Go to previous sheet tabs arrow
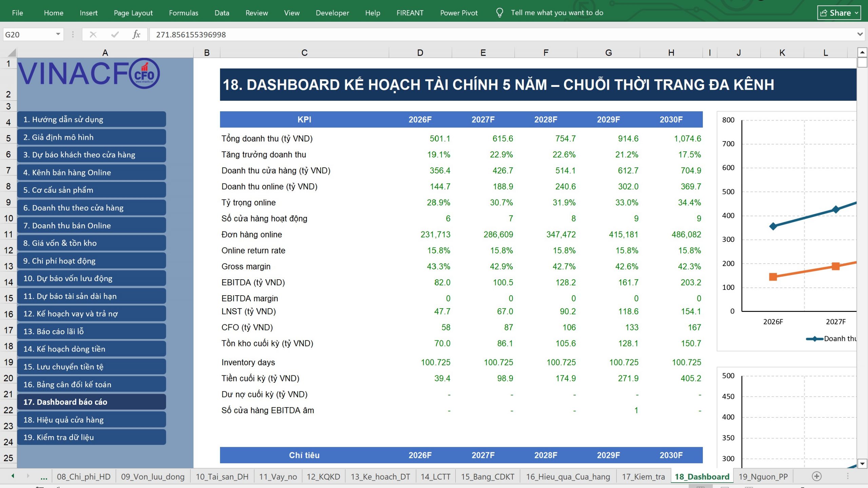Image resolution: width=868 pixels, height=488 pixels. click(x=13, y=476)
